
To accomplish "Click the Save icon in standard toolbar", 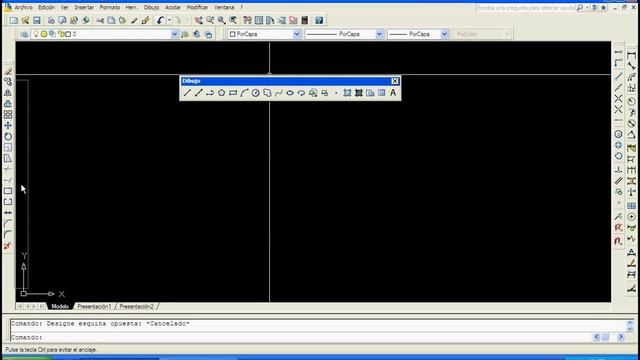I will 37,20.
